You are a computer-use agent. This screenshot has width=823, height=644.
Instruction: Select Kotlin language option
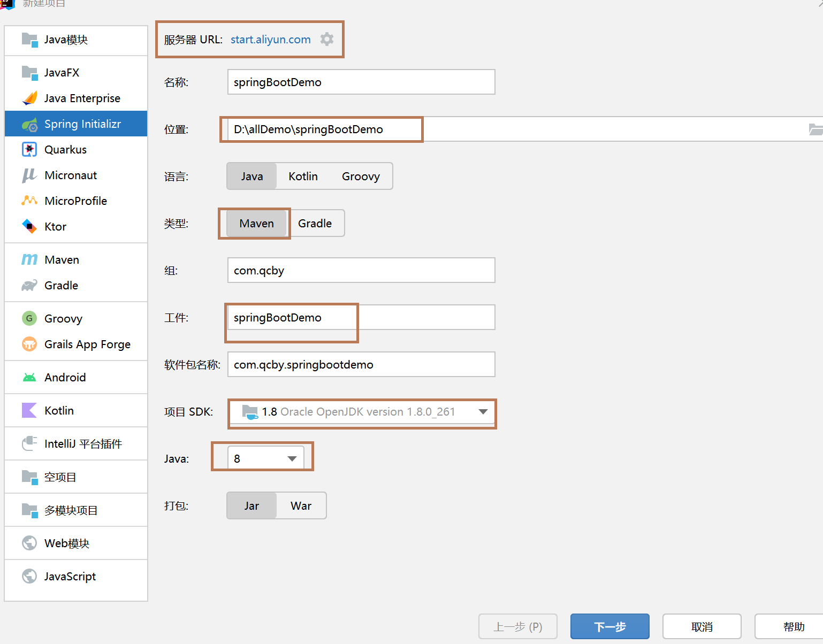303,177
